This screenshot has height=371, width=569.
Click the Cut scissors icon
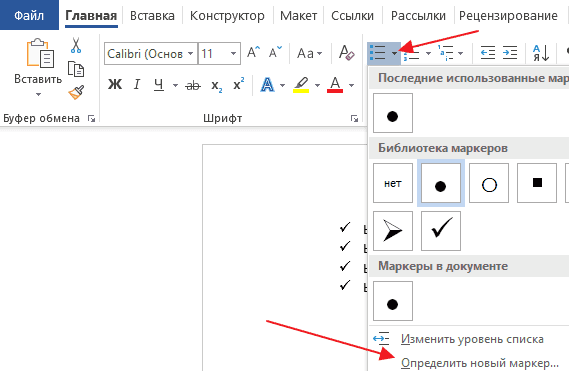(76, 45)
